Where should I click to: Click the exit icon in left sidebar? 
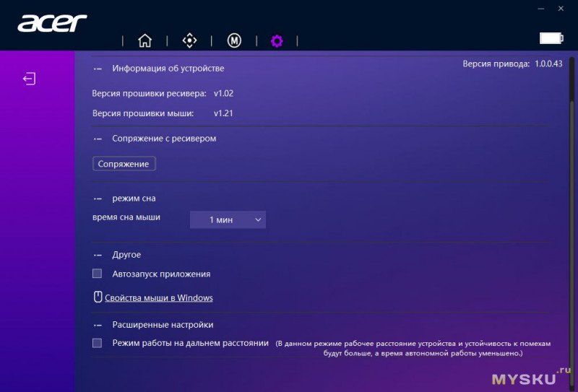[x=28, y=78]
